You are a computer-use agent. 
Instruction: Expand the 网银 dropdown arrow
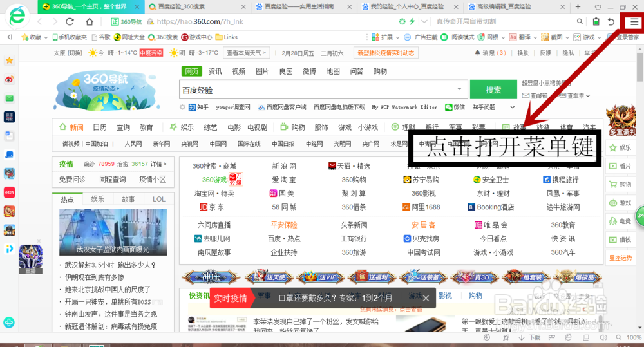pos(503,37)
